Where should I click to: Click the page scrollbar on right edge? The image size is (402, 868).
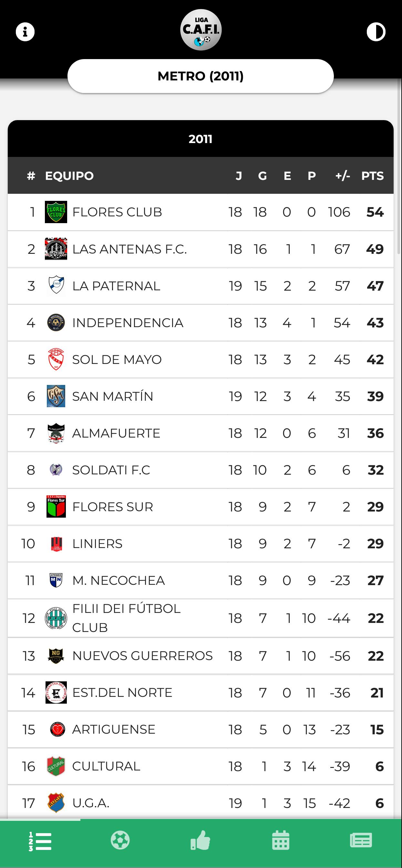point(400,169)
